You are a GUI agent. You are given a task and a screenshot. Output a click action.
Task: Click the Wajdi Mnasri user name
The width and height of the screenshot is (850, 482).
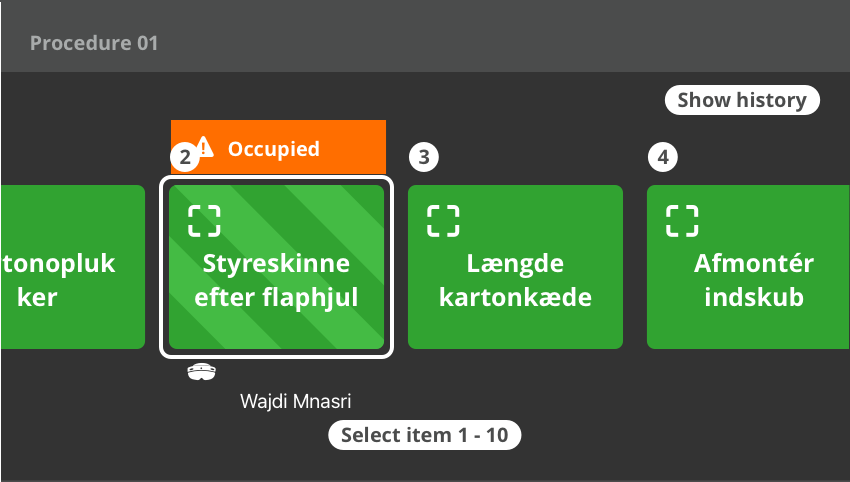click(x=297, y=402)
